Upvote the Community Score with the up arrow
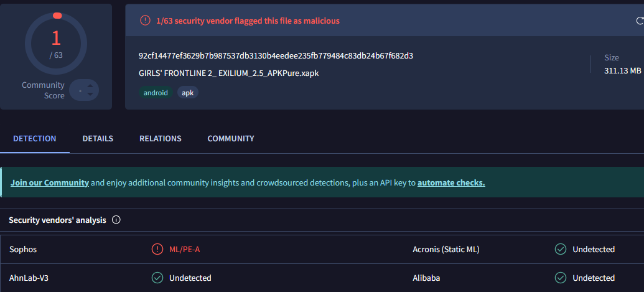This screenshot has width=644, height=292. point(90,86)
